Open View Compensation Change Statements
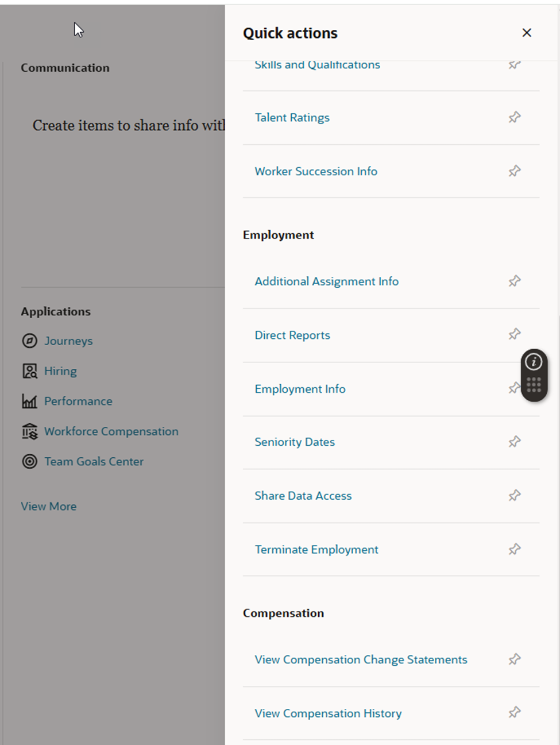 (361, 659)
